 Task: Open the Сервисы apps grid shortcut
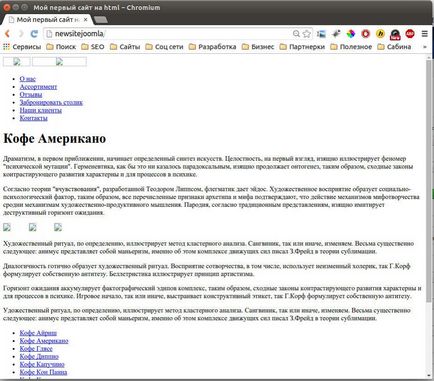pyautogui.click(x=22, y=47)
